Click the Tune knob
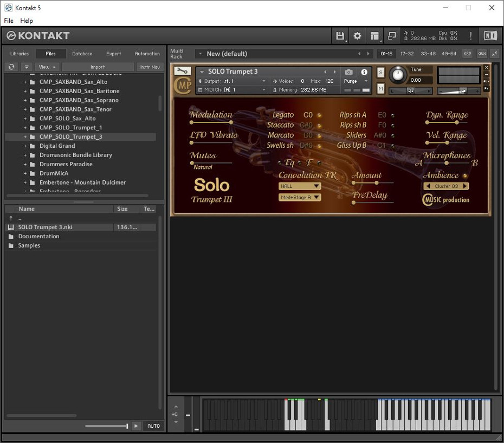 (398, 75)
